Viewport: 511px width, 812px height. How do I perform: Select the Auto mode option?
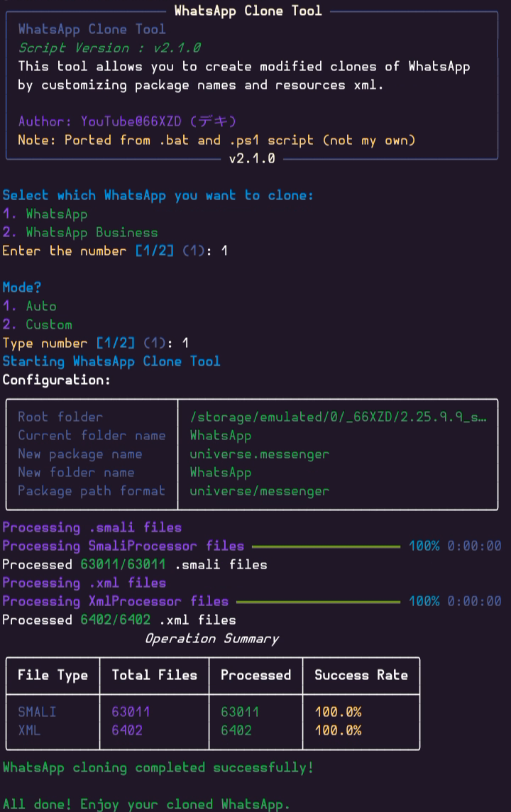click(x=30, y=306)
